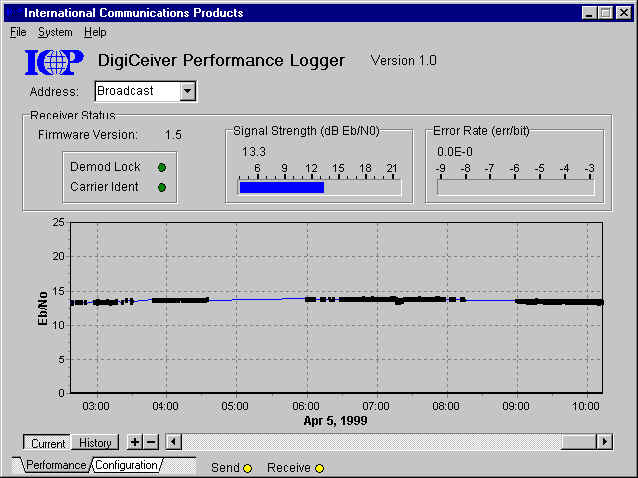This screenshot has width=638, height=478.
Task: Click the horizontal scrollbar thumb
Action: click(x=578, y=442)
